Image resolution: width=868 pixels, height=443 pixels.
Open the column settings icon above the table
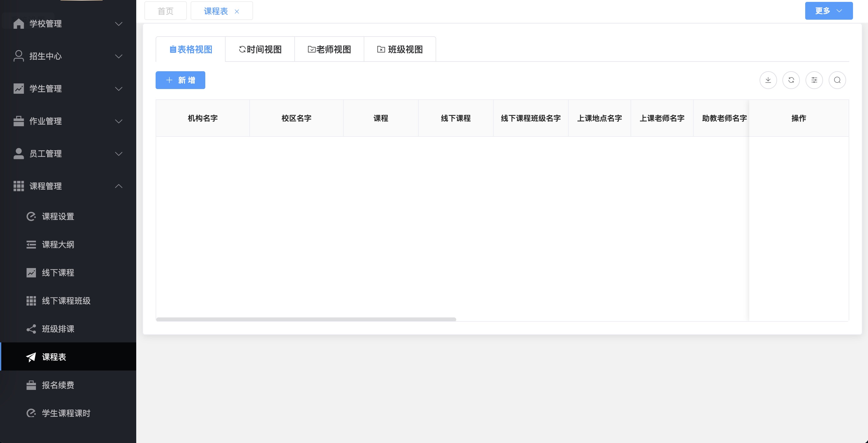coord(815,80)
